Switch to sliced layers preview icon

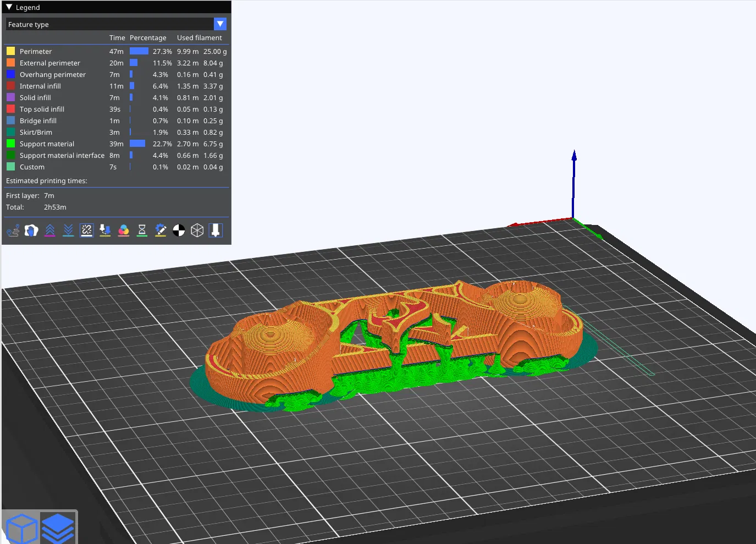58,528
